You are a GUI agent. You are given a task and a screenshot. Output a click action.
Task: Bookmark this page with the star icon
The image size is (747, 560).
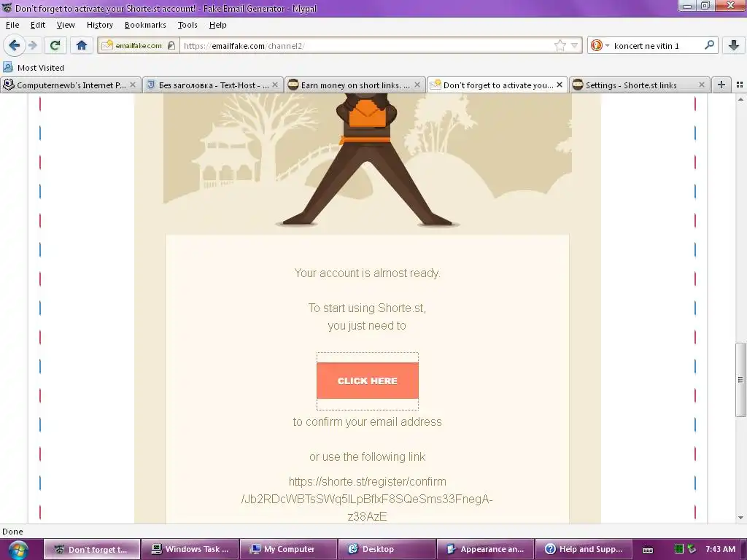coord(560,46)
